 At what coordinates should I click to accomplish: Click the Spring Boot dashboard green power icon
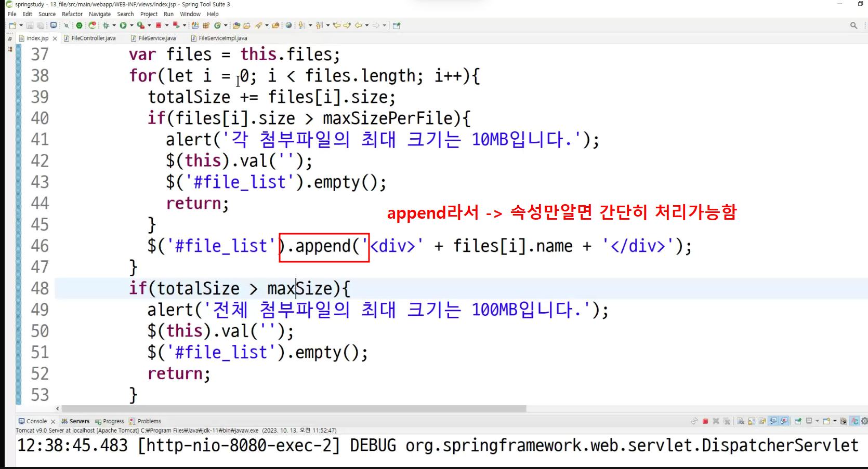[79, 25]
